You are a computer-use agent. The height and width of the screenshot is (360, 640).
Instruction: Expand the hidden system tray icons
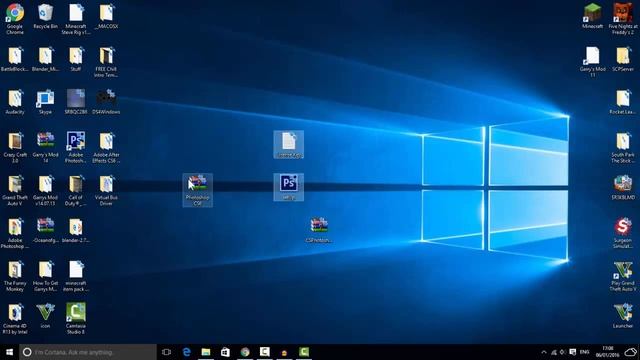(544, 352)
